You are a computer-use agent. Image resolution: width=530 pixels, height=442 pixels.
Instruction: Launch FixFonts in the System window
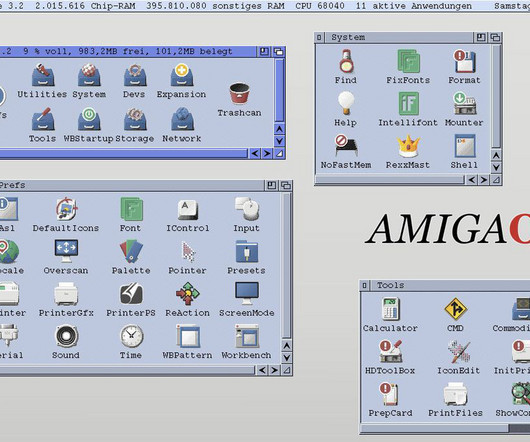[408, 61]
